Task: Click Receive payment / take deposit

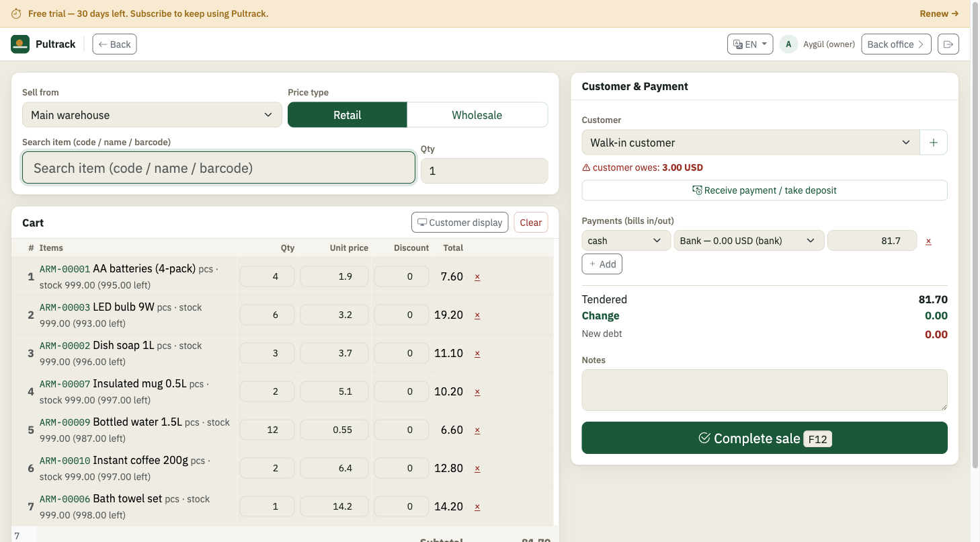Action: click(x=764, y=190)
